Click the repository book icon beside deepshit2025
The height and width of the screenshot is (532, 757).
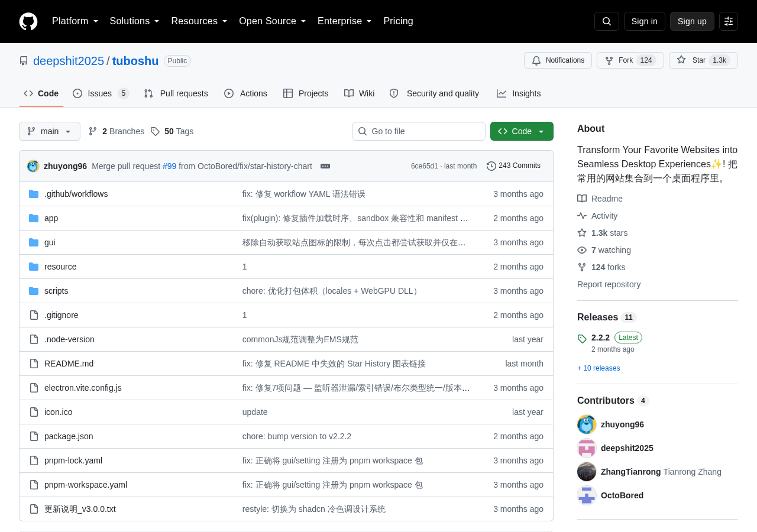click(x=24, y=61)
